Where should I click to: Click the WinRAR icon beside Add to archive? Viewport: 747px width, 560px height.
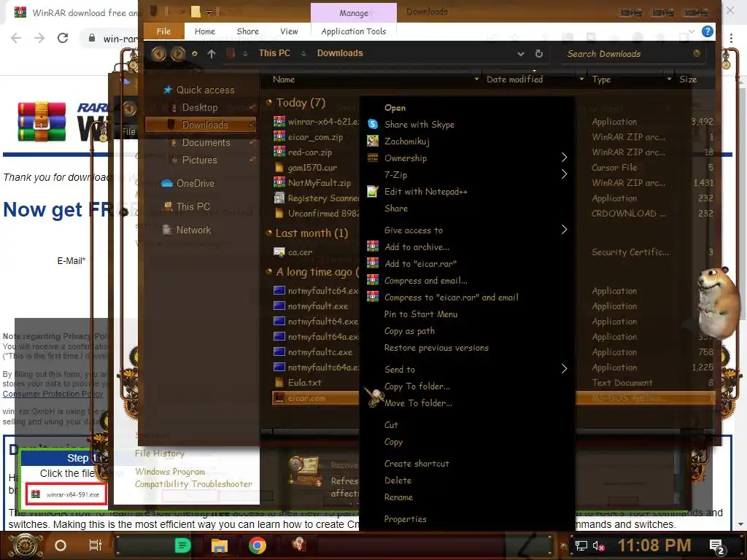(x=373, y=246)
